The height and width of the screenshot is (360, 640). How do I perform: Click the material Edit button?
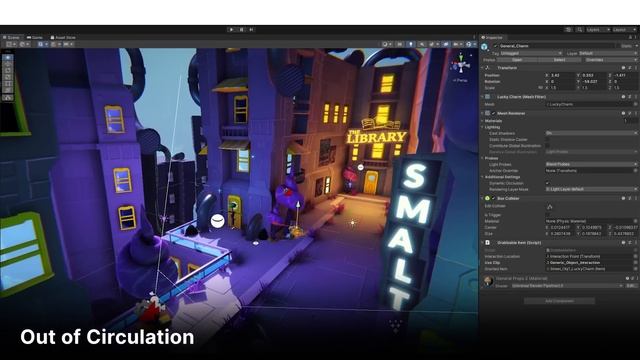click(x=631, y=286)
